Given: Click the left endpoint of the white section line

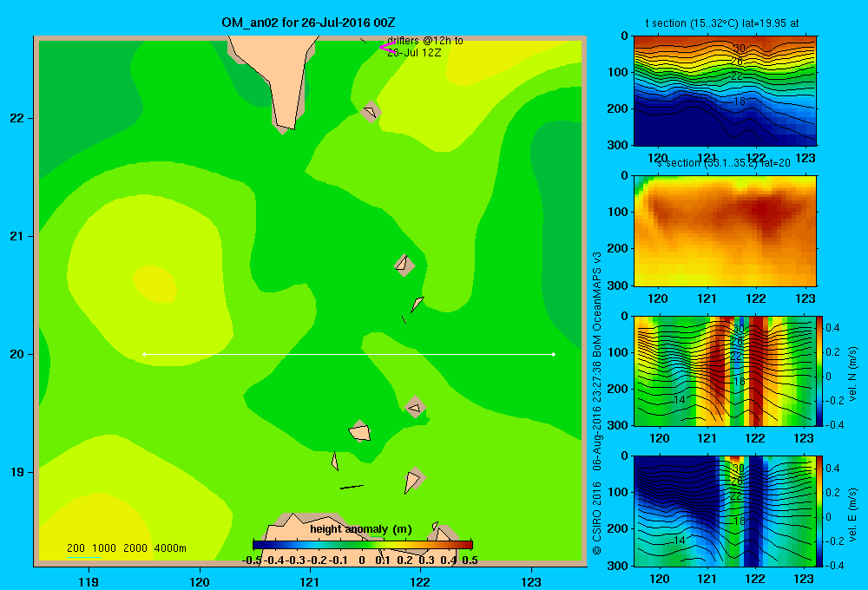Looking at the screenshot, I should 144,354.
